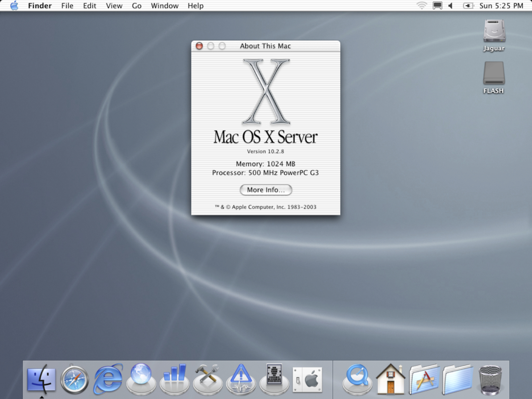Click the battery power status icon
This screenshot has width=532, height=399.
coord(468,6)
